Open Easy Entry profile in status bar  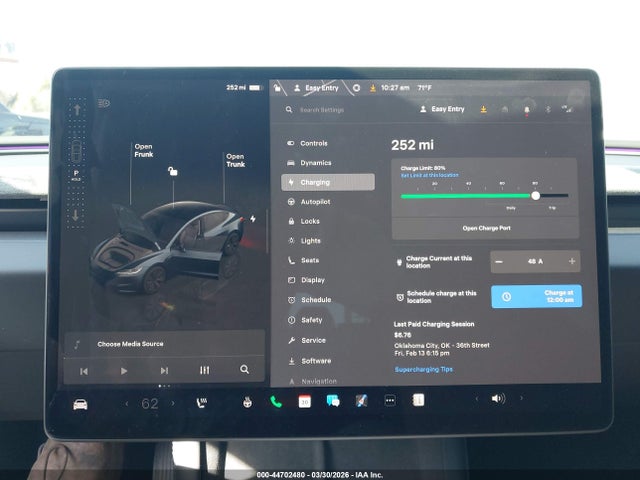[x=317, y=88]
